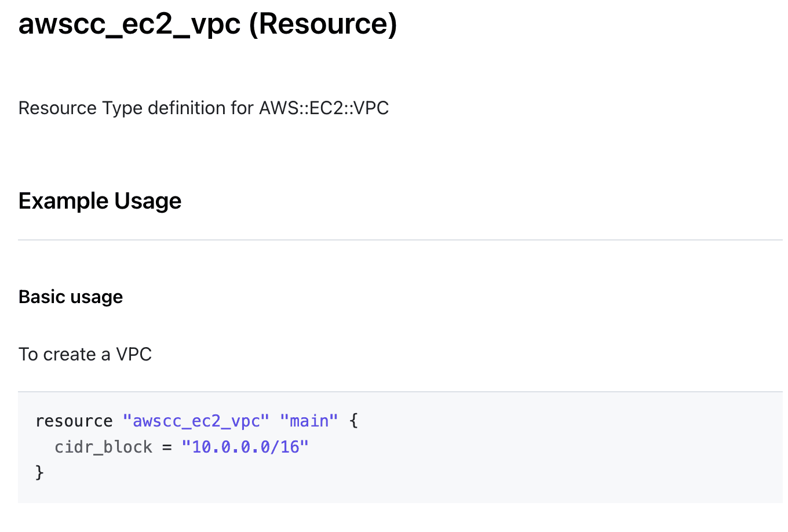Click the "main" string in the code
Screen dimensions: 788x532
click(309, 421)
